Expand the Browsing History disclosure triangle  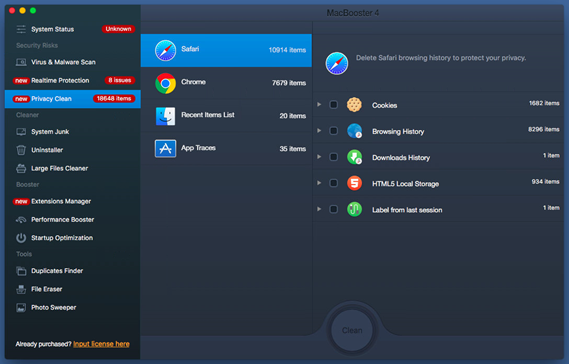319,131
